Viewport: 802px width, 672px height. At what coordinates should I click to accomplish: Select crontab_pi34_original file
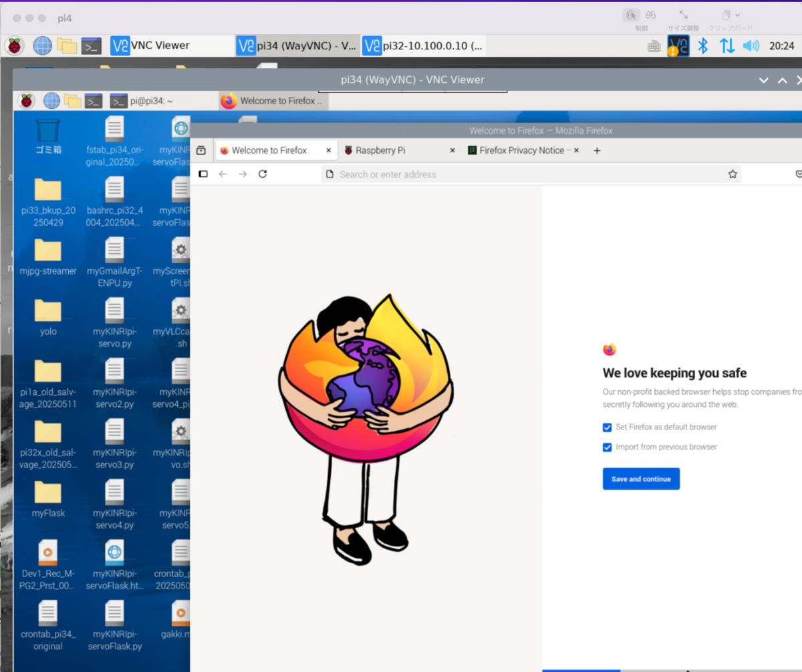pos(48,626)
